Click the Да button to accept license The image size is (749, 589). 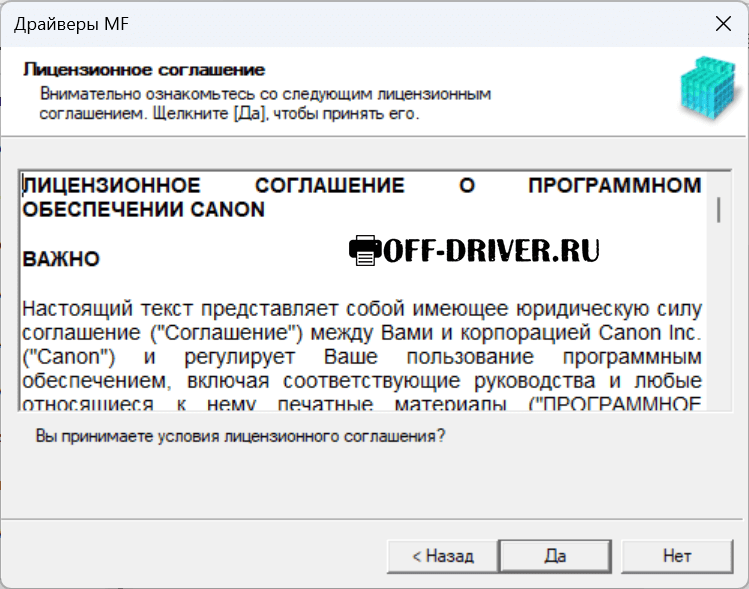point(555,556)
